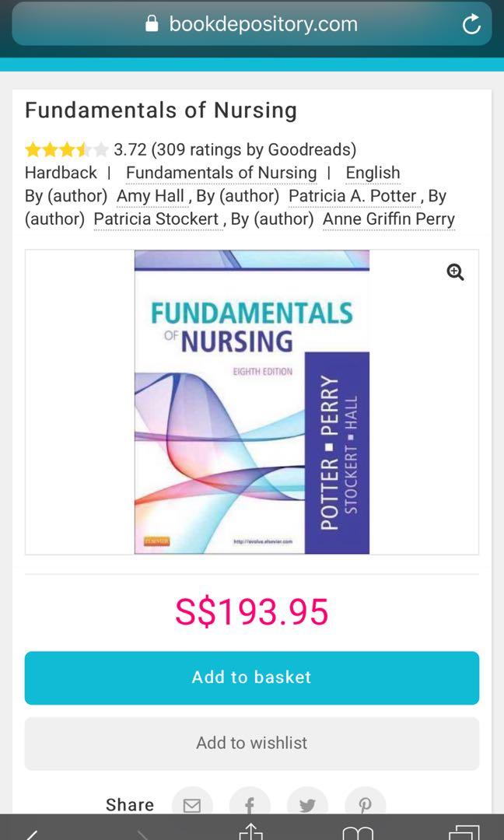View author page for Amy Hall
This screenshot has width=504, height=840.
(x=150, y=196)
